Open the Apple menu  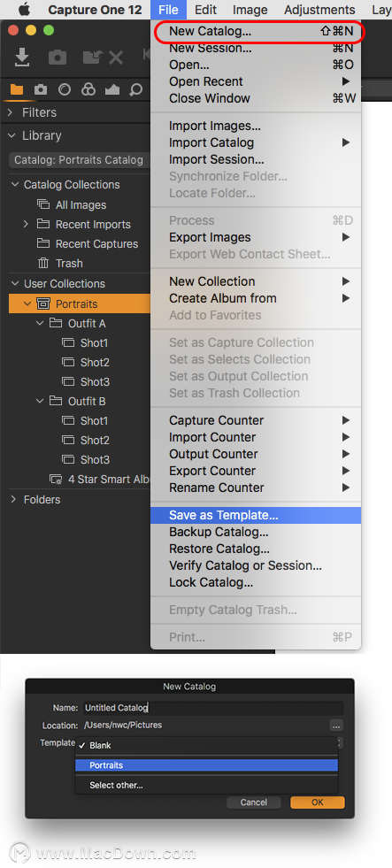24,10
